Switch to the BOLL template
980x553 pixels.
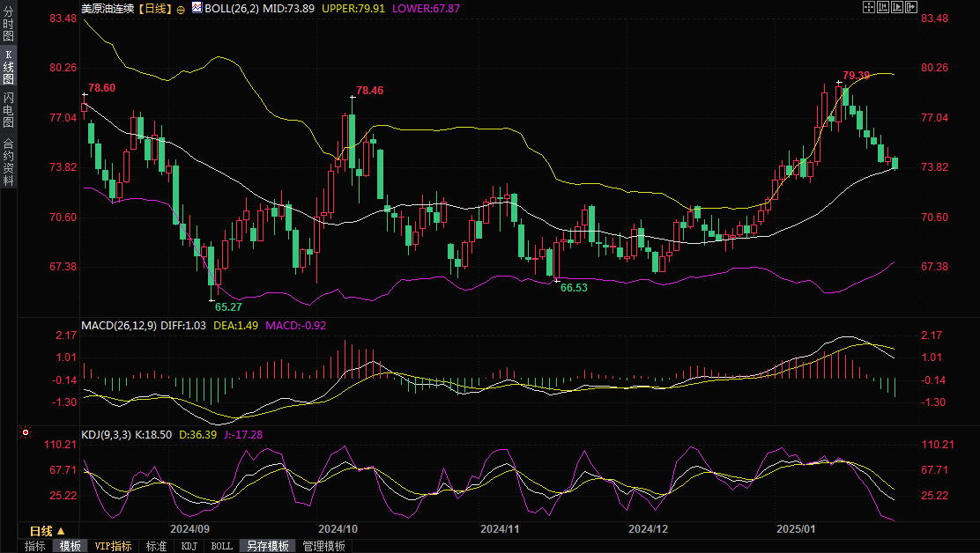[x=222, y=546]
